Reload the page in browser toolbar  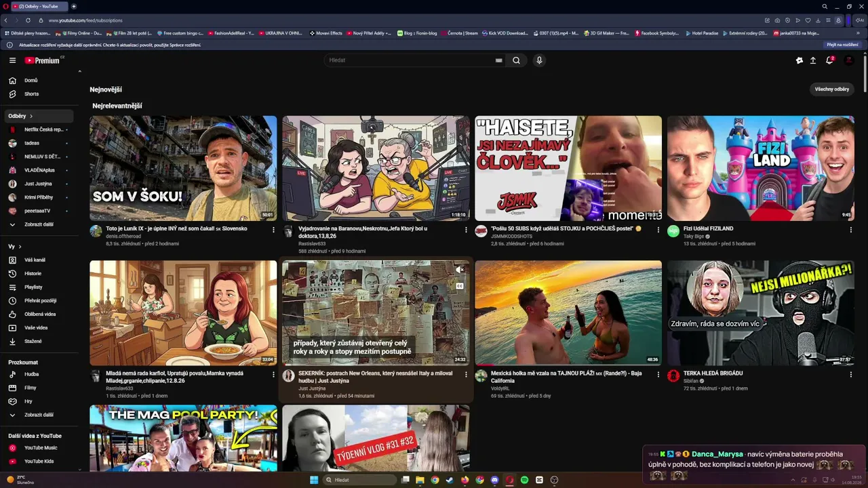pos(28,20)
